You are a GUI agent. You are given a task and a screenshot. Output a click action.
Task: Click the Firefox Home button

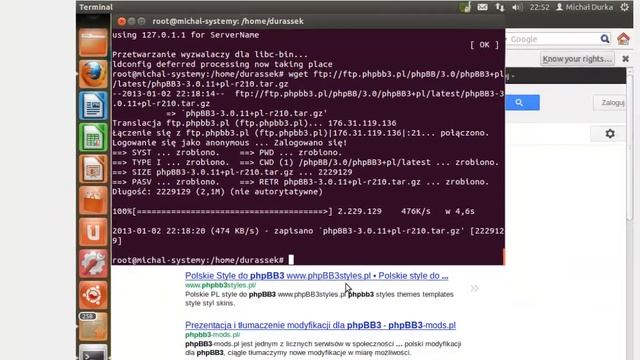point(623,39)
